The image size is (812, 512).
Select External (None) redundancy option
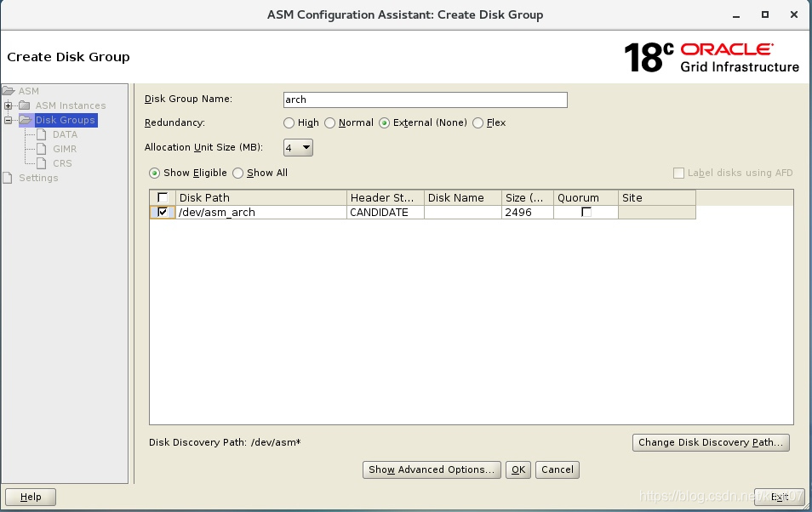pos(384,123)
